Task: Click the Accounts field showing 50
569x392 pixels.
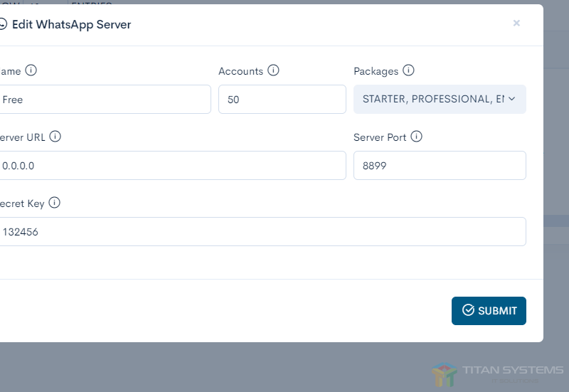Action: click(x=282, y=100)
